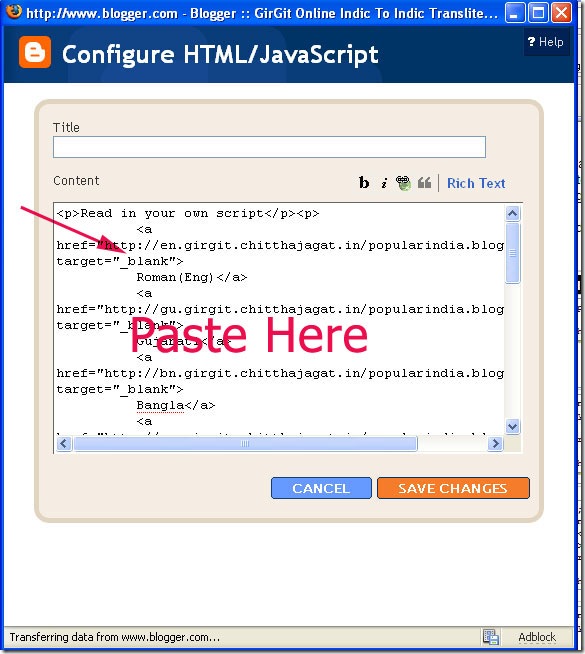Image resolution: width=585 pixels, height=654 pixels.
Task: Click the horizontal scroll right arrow
Action: click(495, 443)
